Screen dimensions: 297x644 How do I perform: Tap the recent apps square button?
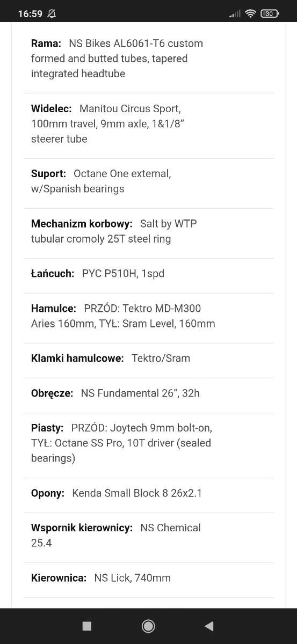point(87,626)
